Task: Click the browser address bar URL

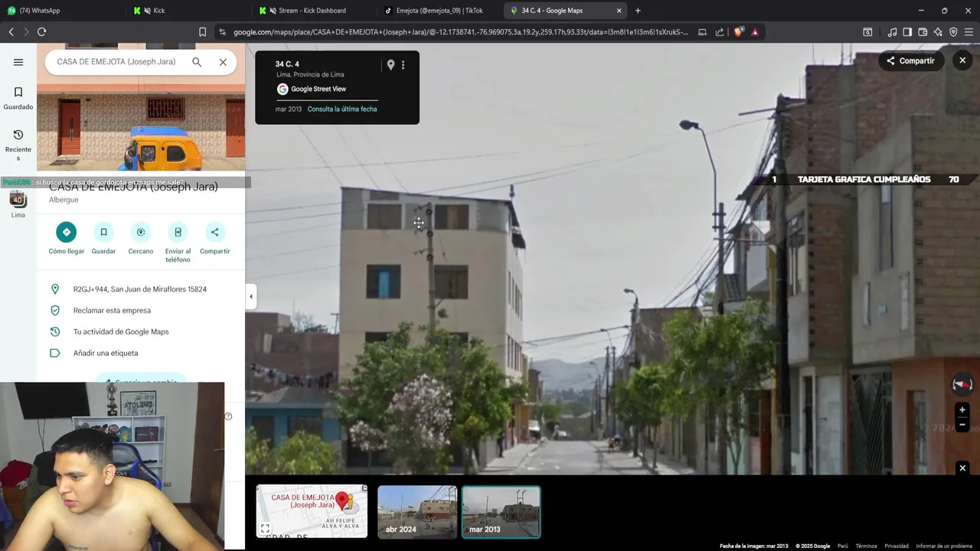Action: [460, 32]
